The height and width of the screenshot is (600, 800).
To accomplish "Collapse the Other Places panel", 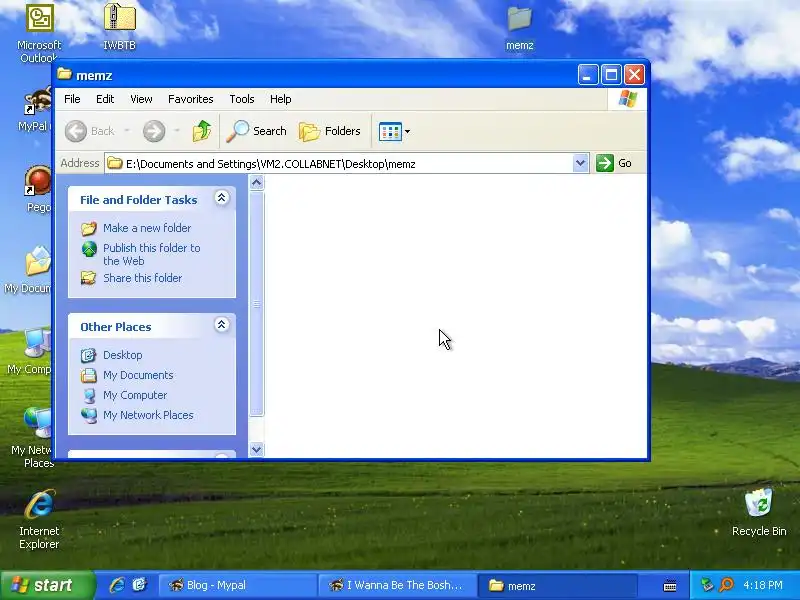I will [x=221, y=324].
